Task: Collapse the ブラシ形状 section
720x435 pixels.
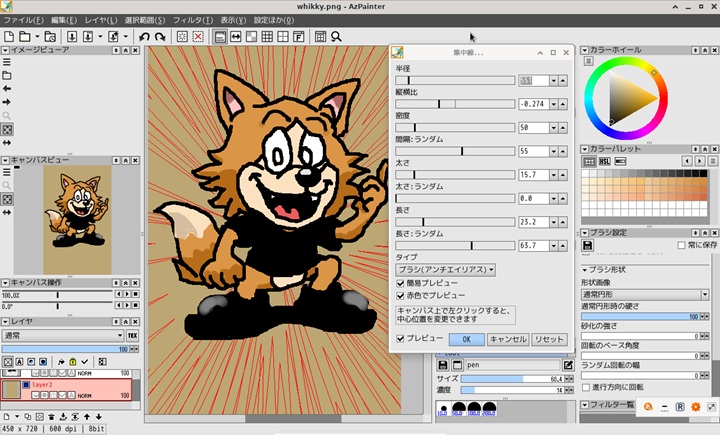Action: pos(585,270)
